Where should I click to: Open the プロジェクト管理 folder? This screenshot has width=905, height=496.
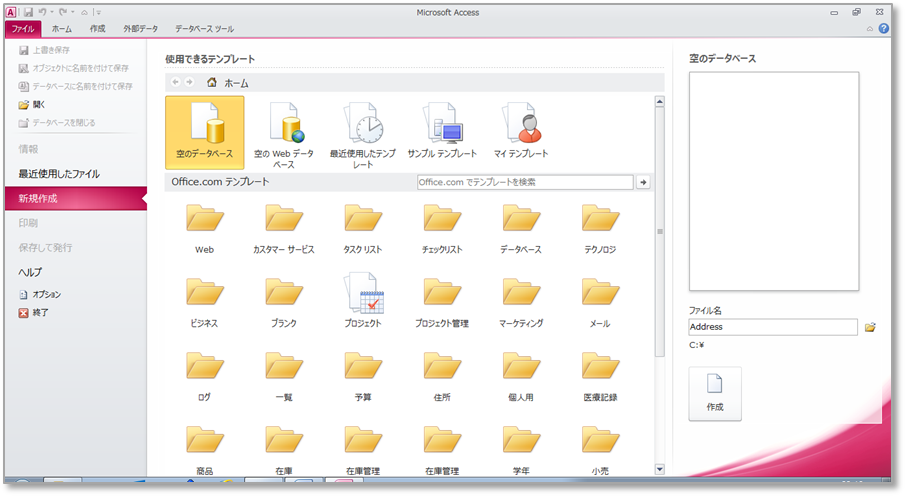[x=442, y=303]
